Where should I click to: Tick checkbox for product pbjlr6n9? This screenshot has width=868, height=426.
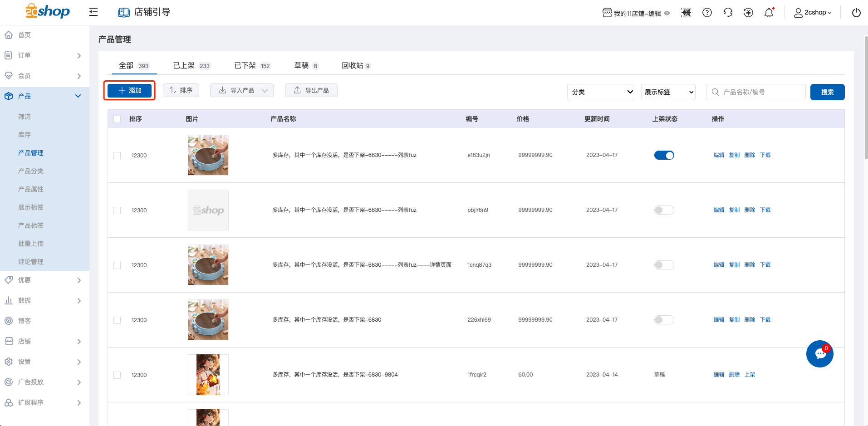point(117,211)
